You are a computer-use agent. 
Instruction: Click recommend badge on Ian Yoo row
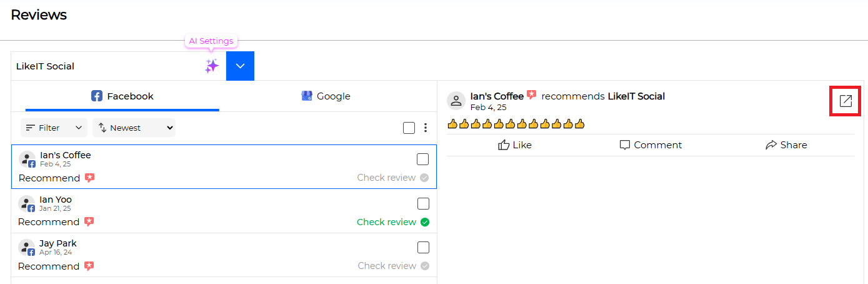click(x=89, y=221)
